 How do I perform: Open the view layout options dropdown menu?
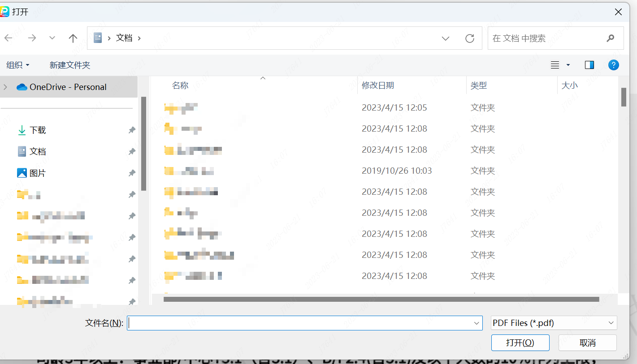click(567, 65)
